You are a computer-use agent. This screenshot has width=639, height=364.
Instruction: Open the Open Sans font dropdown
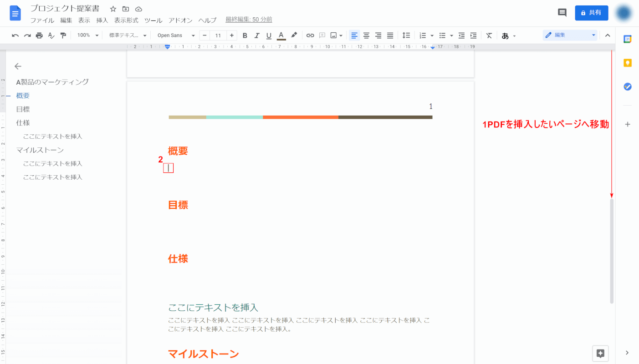[176, 35]
